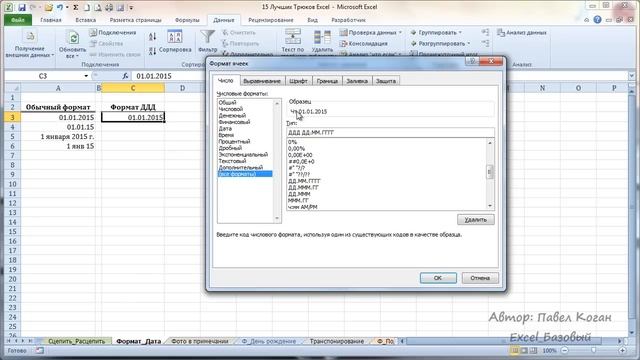The height and width of the screenshot is (360, 640).
Task: Click the Insert Function fx icon in formula bar
Action: [125, 76]
